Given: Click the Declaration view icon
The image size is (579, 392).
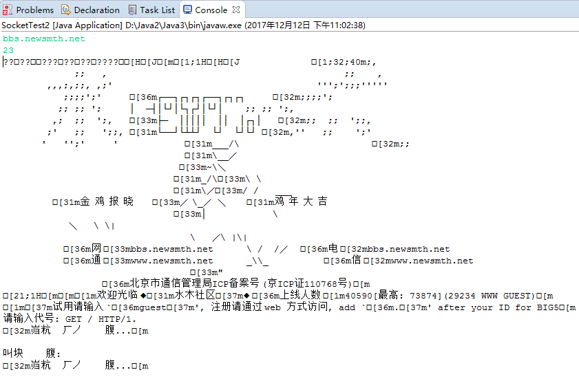Looking at the screenshot, I should pyautogui.click(x=65, y=10).
